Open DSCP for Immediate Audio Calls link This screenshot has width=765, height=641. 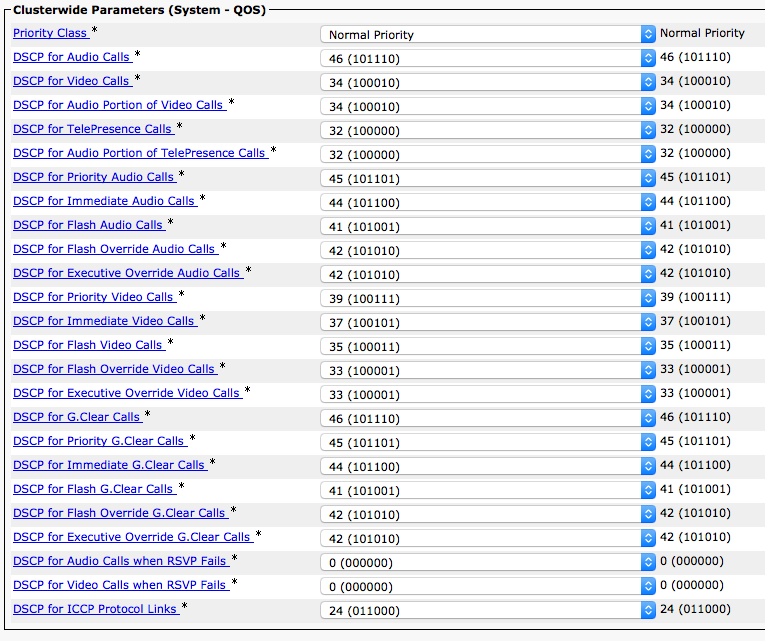[x=105, y=200]
